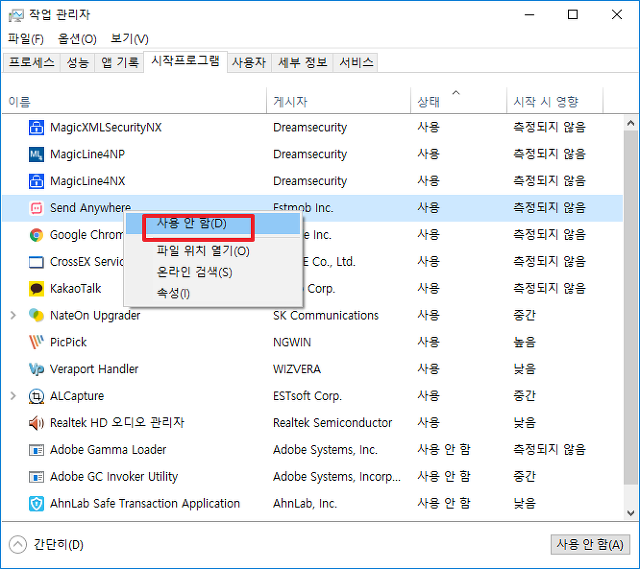Click the Adobe Gamma Loader icon
The height and width of the screenshot is (569, 640).
coord(36,450)
